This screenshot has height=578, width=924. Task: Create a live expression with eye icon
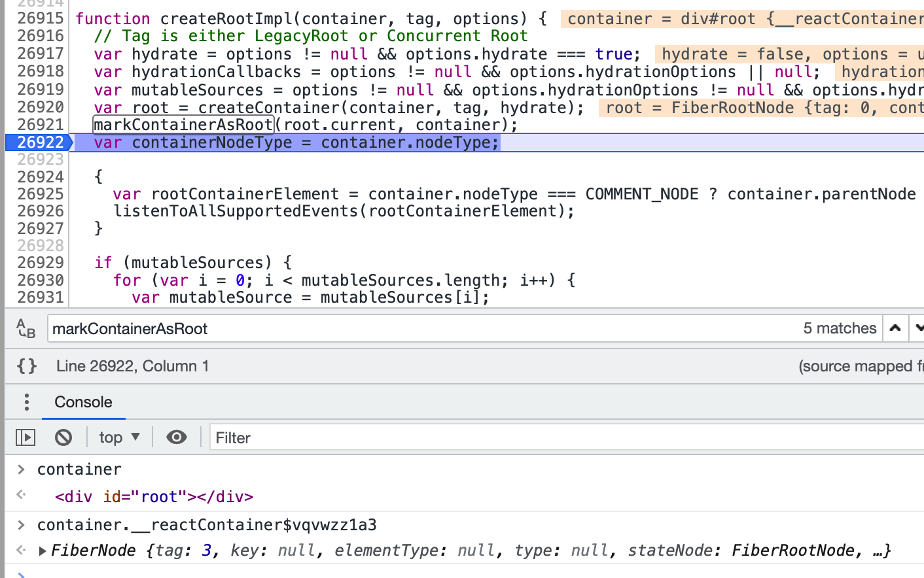pyautogui.click(x=177, y=437)
